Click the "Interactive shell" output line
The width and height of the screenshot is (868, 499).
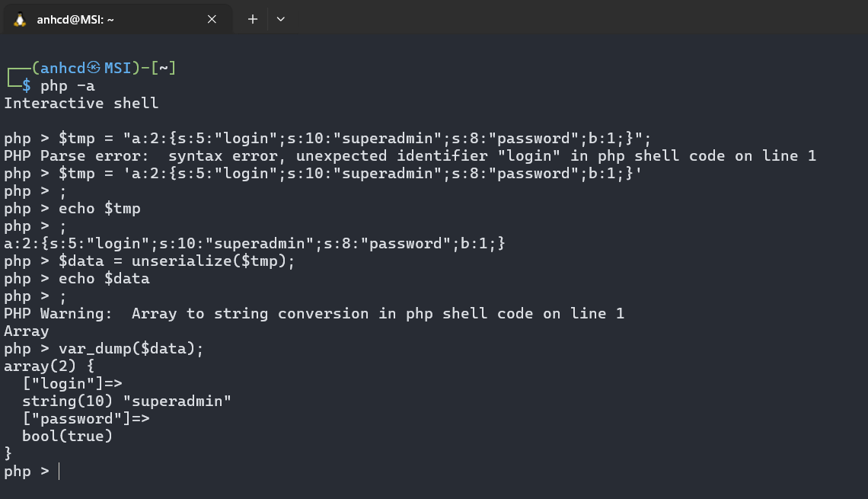pyautogui.click(x=81, y=103)
